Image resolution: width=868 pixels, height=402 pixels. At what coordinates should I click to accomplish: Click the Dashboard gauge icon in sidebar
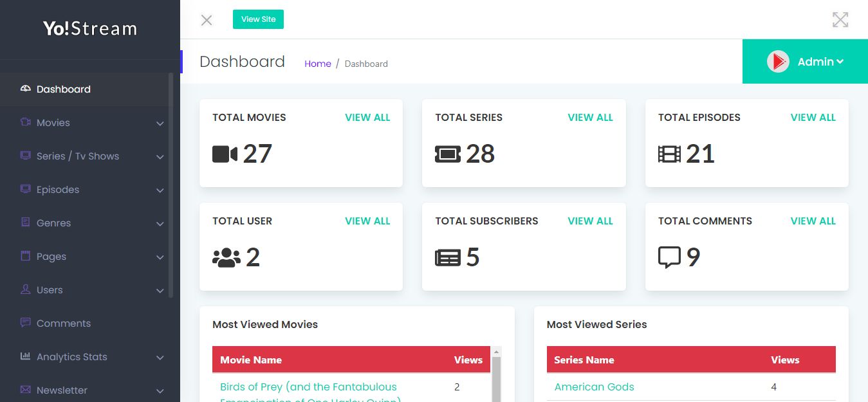coord(26,89)
